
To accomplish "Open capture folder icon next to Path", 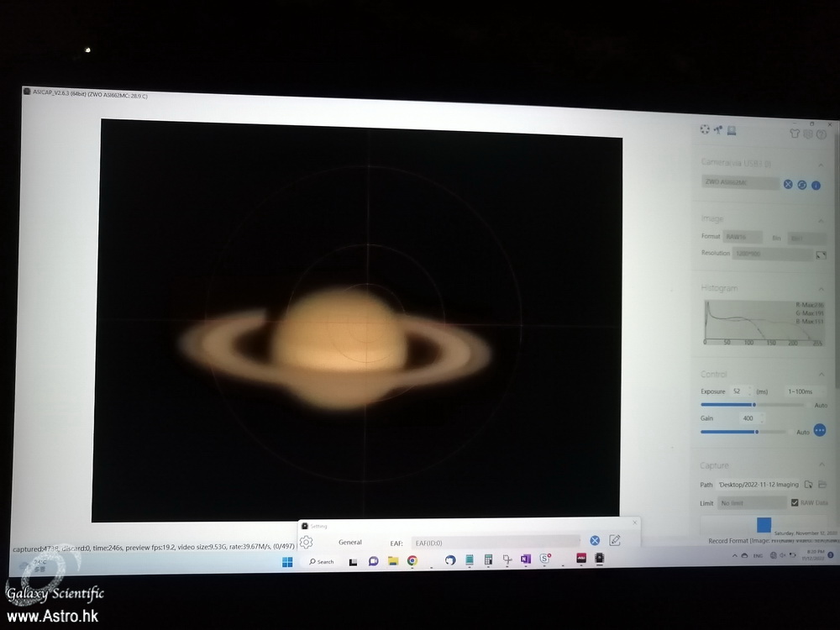I will pos(822,485).
